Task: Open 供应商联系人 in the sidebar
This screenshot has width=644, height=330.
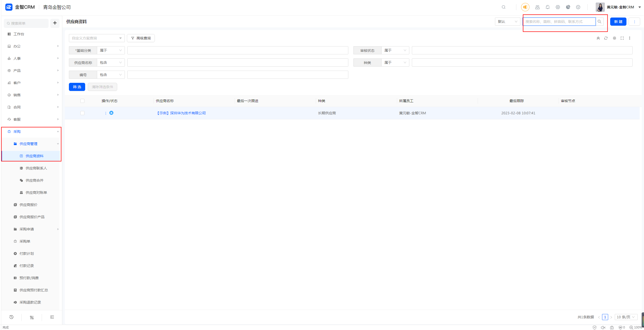Action: (36, 168)
